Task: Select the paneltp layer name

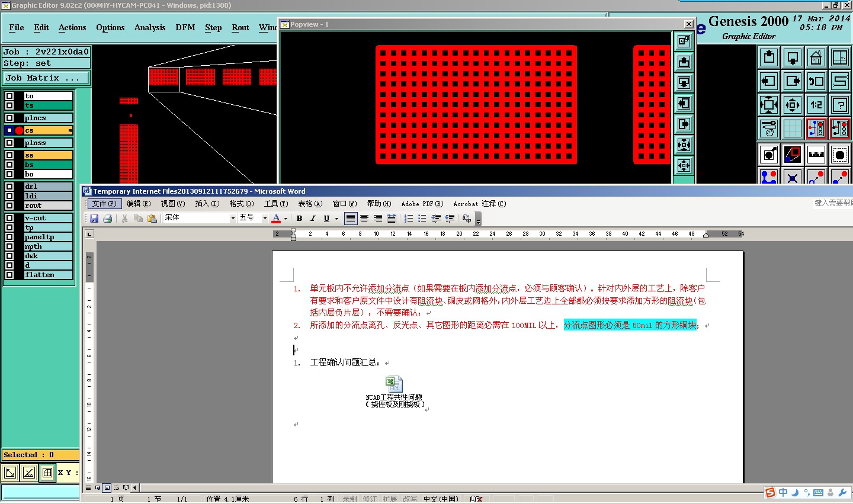Action: point(48,237)
